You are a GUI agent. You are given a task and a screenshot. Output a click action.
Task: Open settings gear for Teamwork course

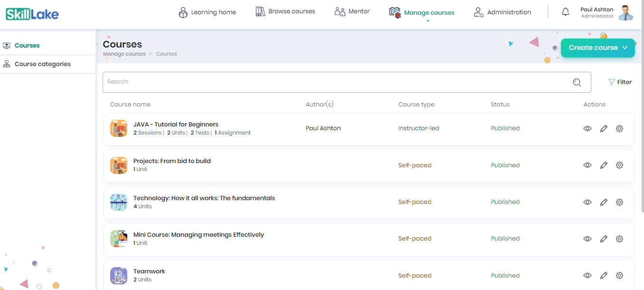click(619, 275)
